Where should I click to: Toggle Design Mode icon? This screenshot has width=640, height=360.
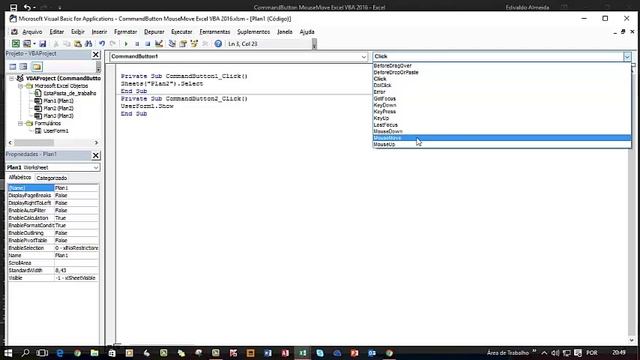point(159,44)
